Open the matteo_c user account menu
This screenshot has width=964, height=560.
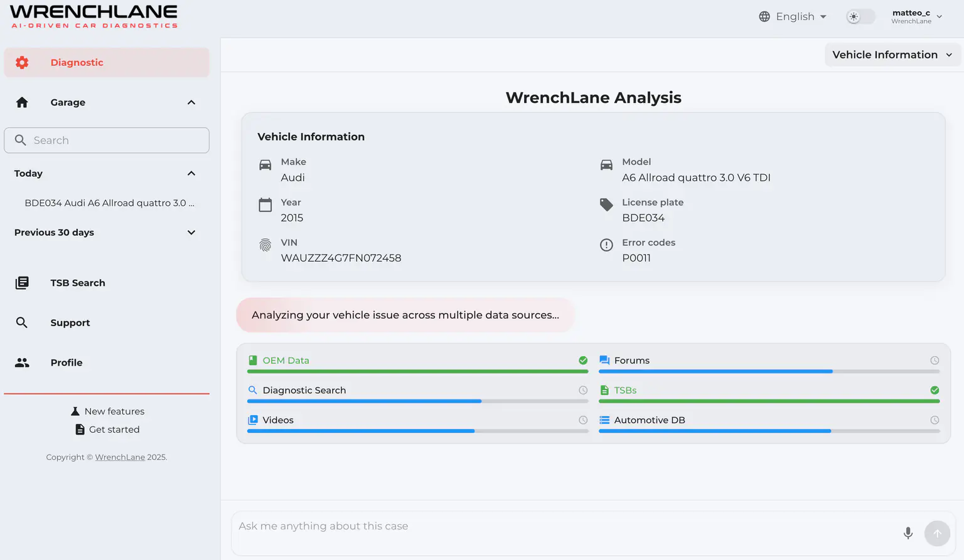click(916, 17)
